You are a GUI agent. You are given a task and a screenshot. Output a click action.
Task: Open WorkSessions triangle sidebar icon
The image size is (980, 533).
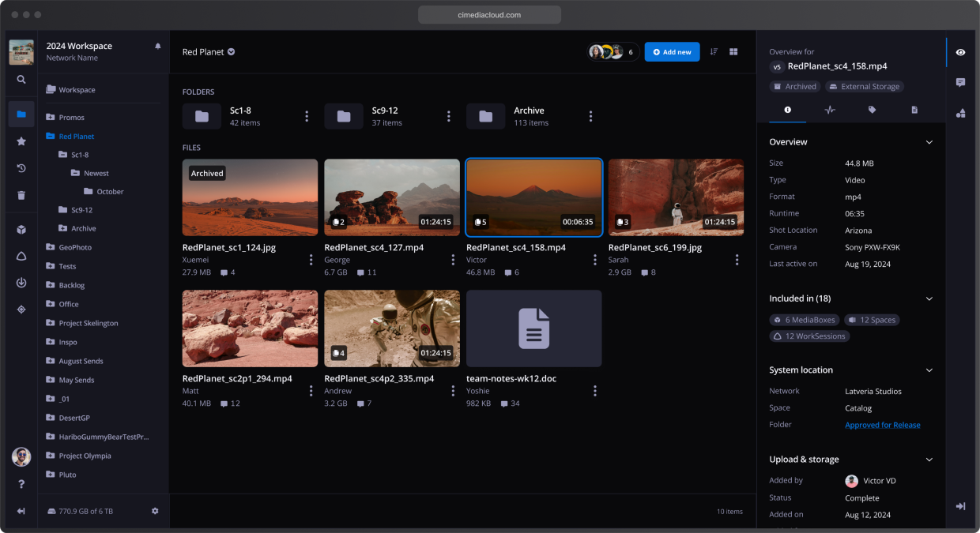[21, 257]
